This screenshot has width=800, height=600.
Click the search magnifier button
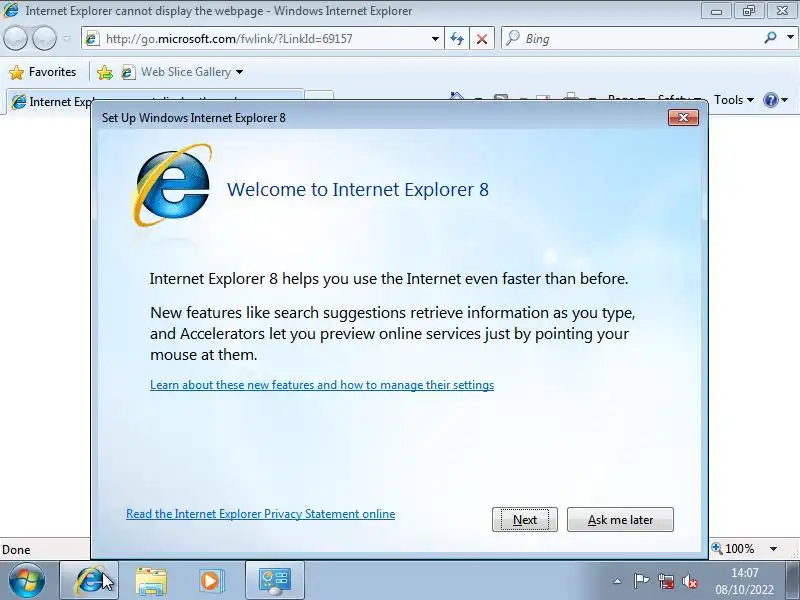coord(770,38)
